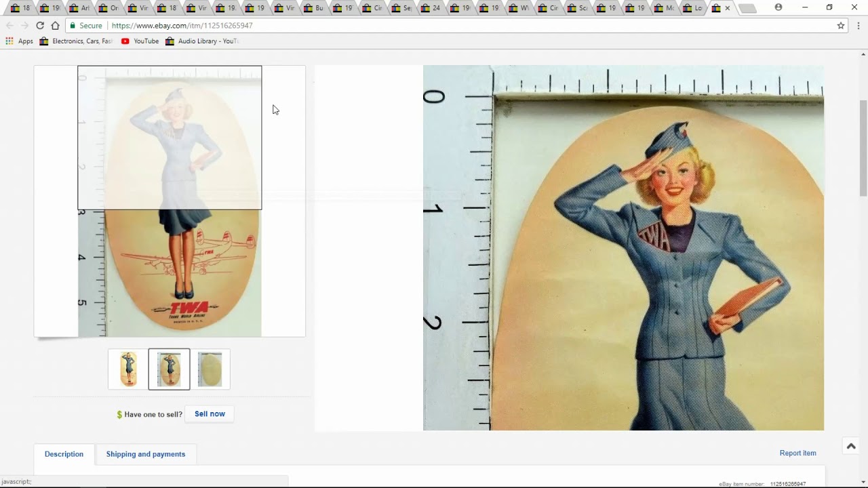This screenshot has width=868, height=488.
Task: Click the eBay item number 112516265947
Action: coord(788,484)
